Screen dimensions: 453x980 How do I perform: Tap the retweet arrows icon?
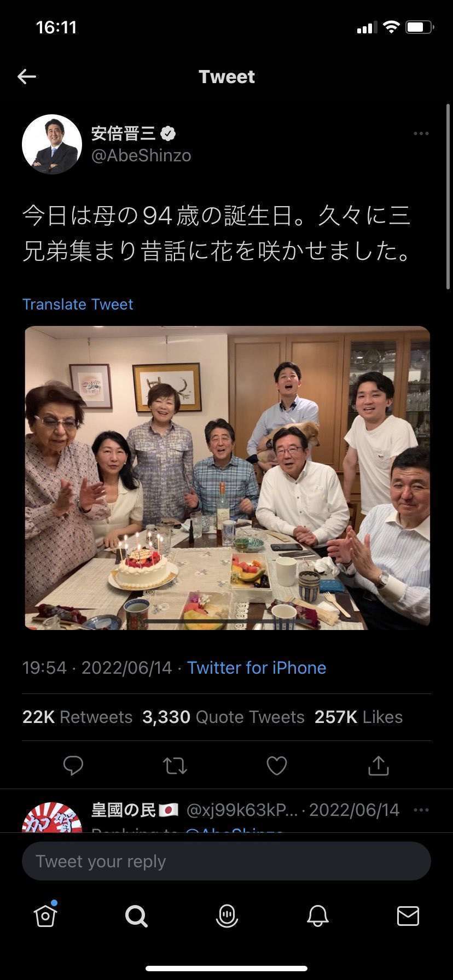175,766
